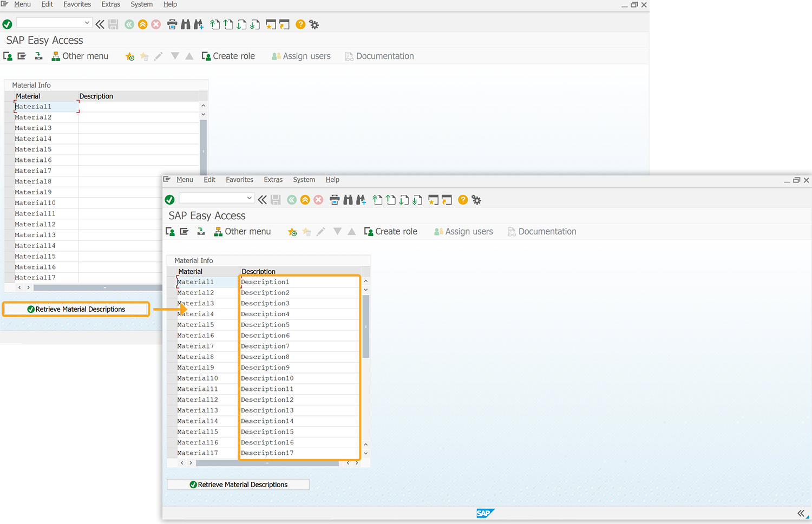Viewport: 812px width, 524px height.
Task: Click Find Next binoculars-plus icon in front window
Action: (361, 200)
